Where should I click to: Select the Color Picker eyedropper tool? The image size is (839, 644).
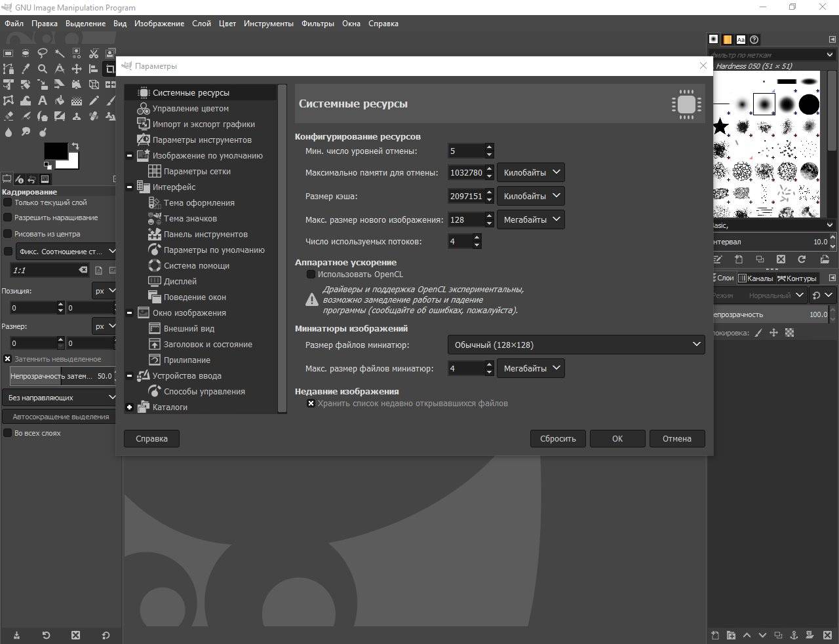point(26,69)
